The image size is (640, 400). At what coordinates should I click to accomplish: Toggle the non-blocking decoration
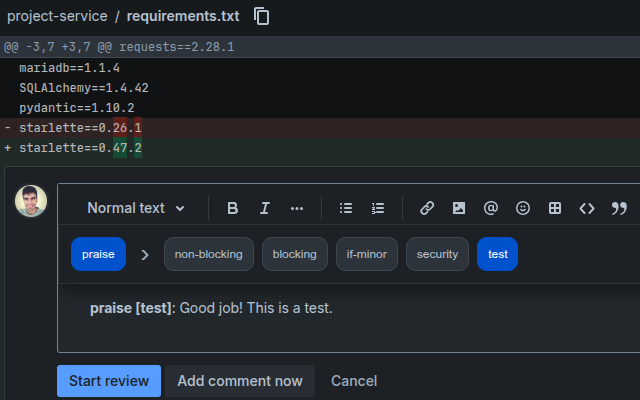click(208, 254)
